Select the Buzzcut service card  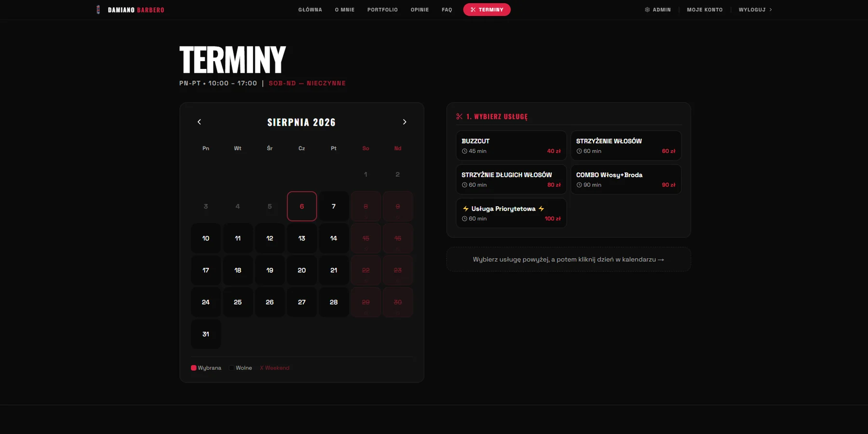[511, 145]
